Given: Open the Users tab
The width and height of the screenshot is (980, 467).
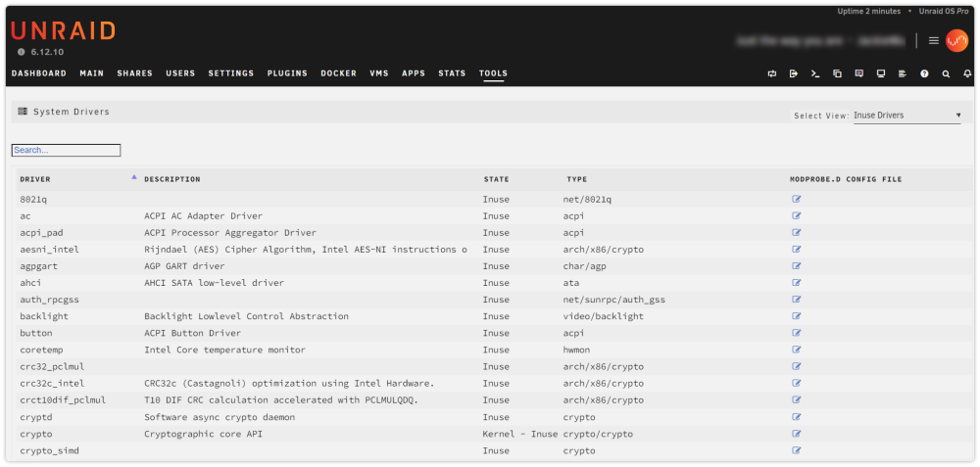Looking at the screenshot, I should (180, 73).
